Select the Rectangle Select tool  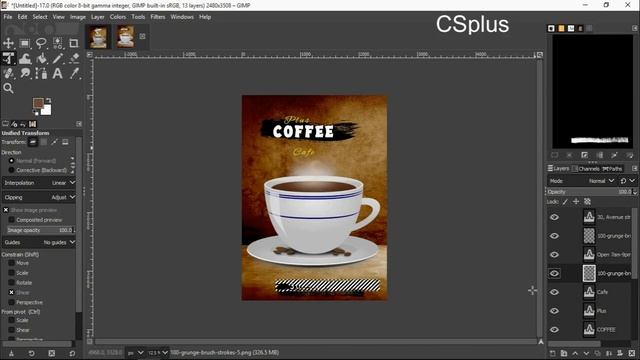(24, 43)
